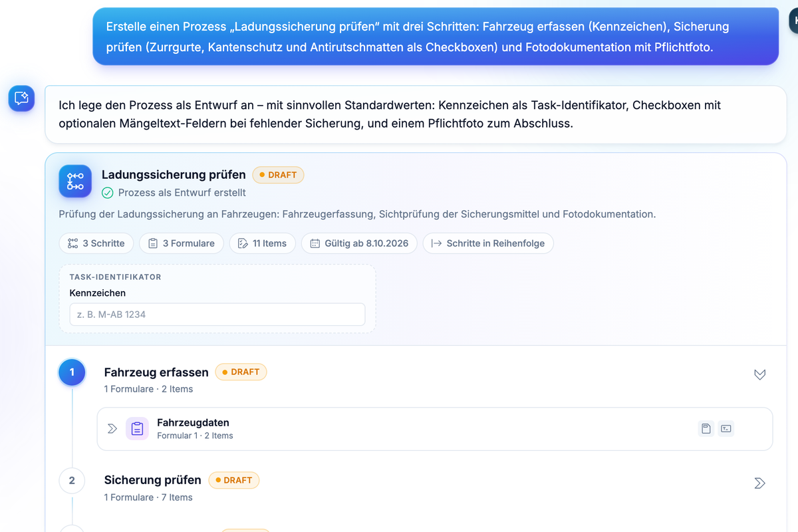This screenshot has width=798, height=532.
Task: Click the '1 Formulare · 7 Items' text
Action: click(x=148, y=497)
